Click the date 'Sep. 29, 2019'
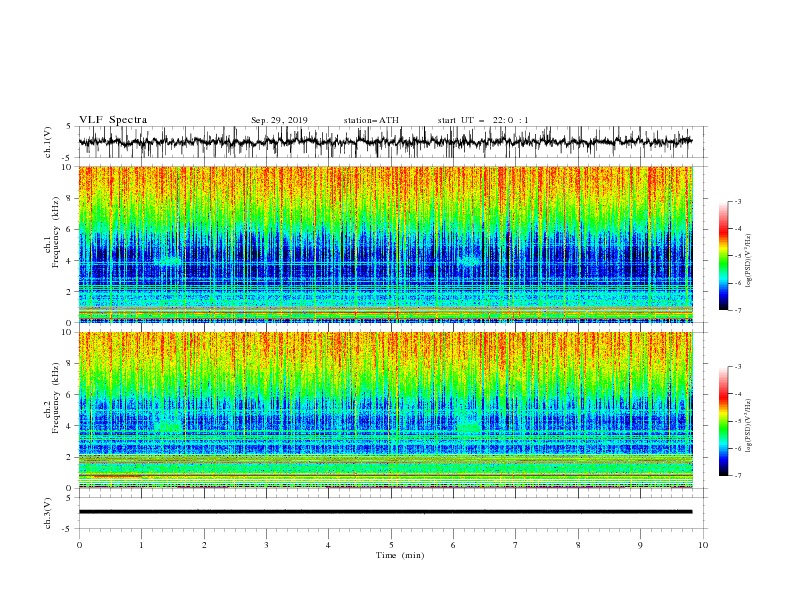 pos(279,120)
